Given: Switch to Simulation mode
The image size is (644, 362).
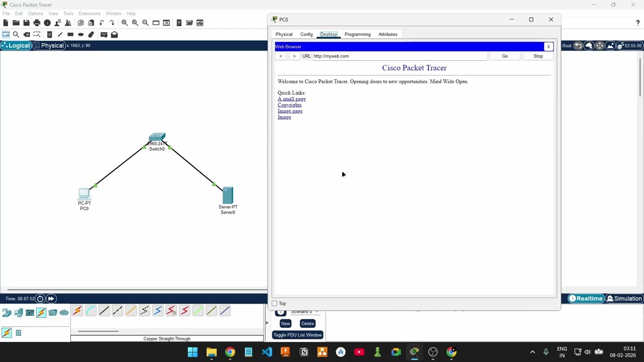Looking at the screenshot, I should pos(624,299).
